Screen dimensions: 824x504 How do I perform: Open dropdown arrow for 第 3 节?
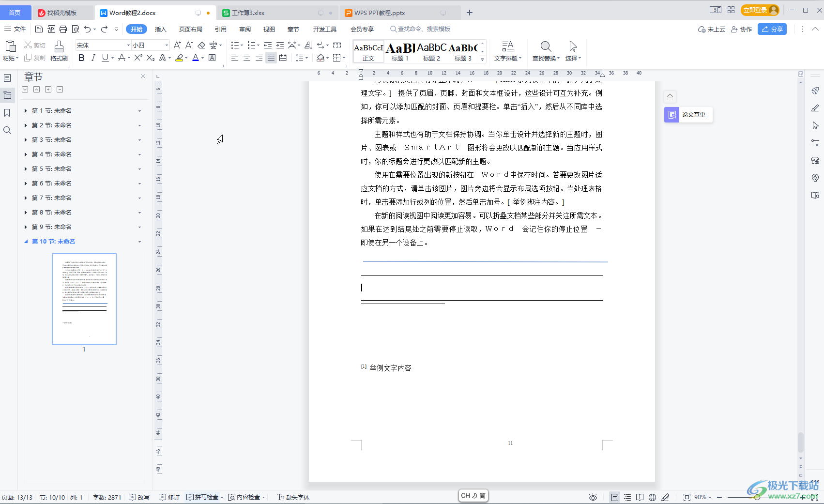point(139,140)
